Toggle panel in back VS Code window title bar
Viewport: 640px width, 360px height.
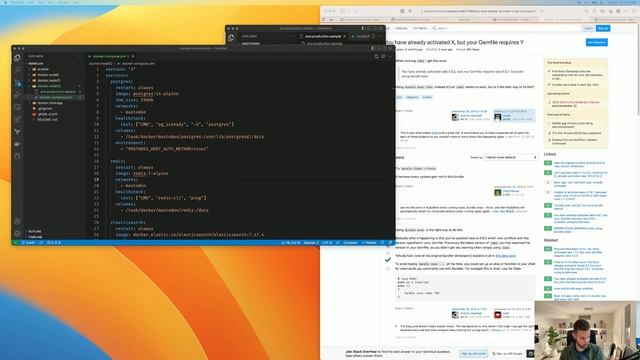[369, 28]
